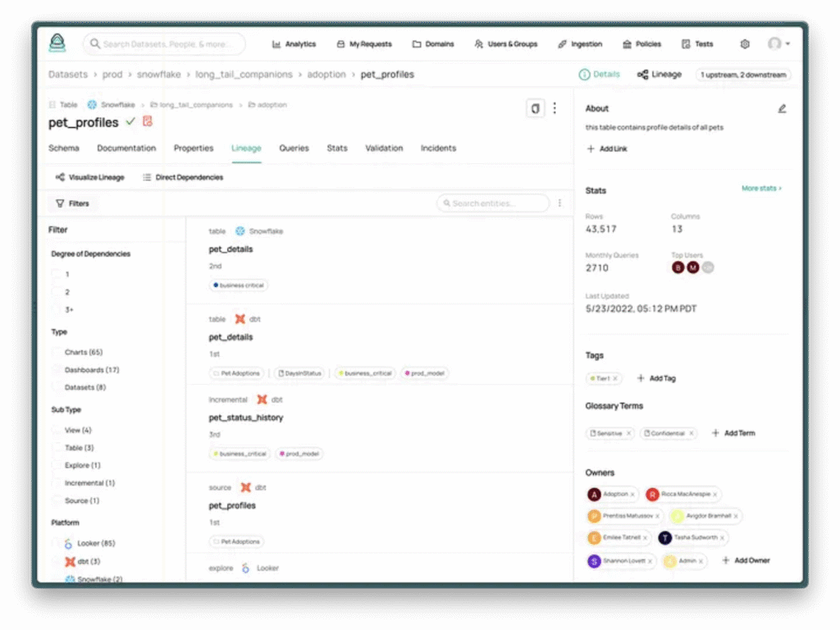Screen dimensions: 840x630
Task: Click the Snowflake platform icon on pet_details
Action: click(238, 231)
